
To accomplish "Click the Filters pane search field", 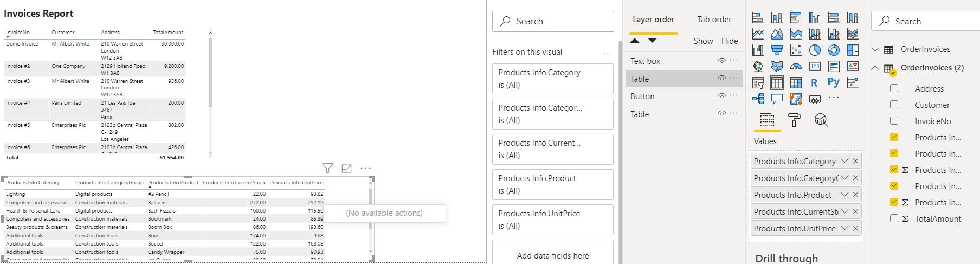I will click(x=553, y=21).
